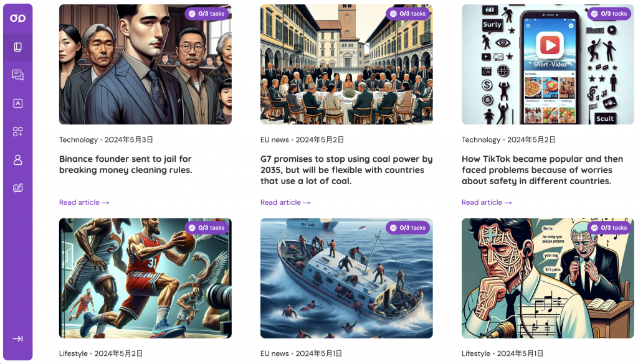Click Read article link under Binance story
638x364 pixels.
[84, 202]
